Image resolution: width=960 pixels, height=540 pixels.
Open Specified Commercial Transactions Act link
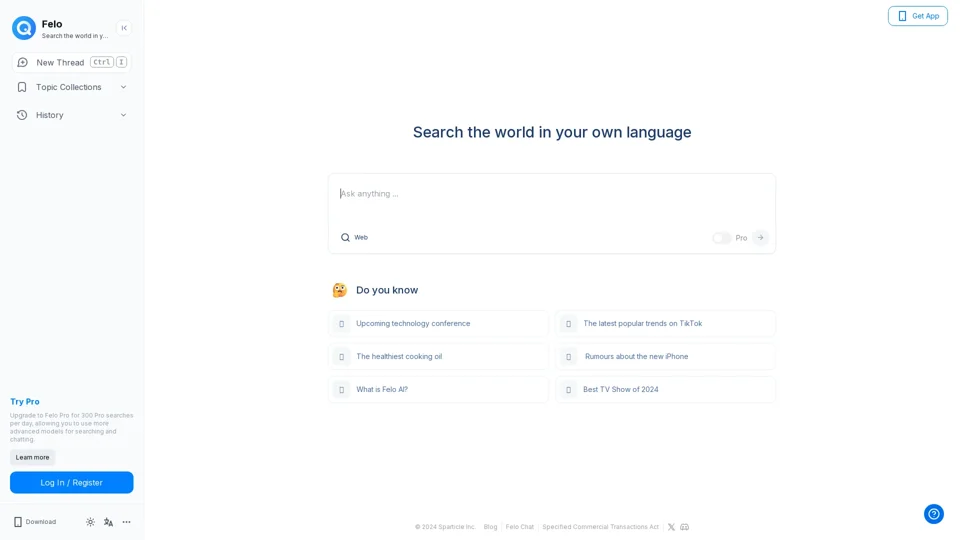[601, 527]
